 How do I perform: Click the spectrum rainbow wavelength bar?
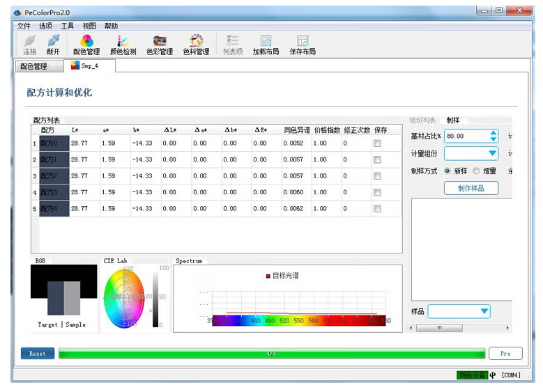pos(299,320)
